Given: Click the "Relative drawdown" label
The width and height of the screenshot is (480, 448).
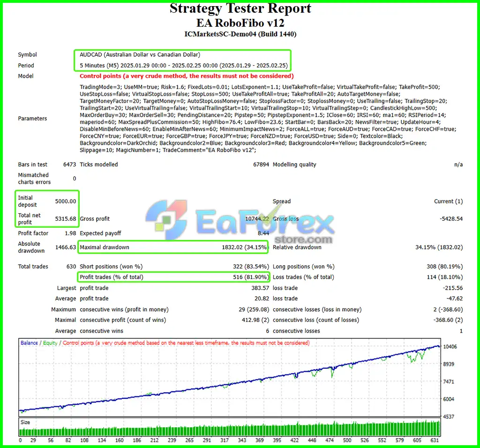Looking at the screenshot, I should [297, 247].
